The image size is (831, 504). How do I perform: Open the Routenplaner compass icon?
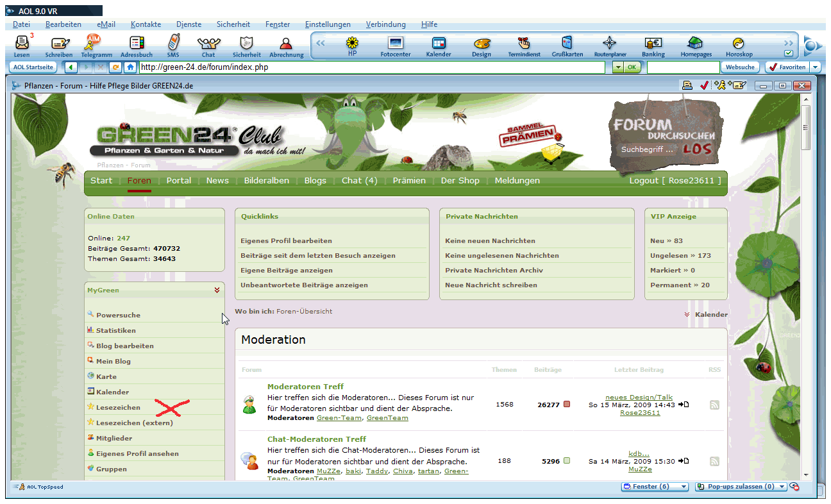pos(610,44)
